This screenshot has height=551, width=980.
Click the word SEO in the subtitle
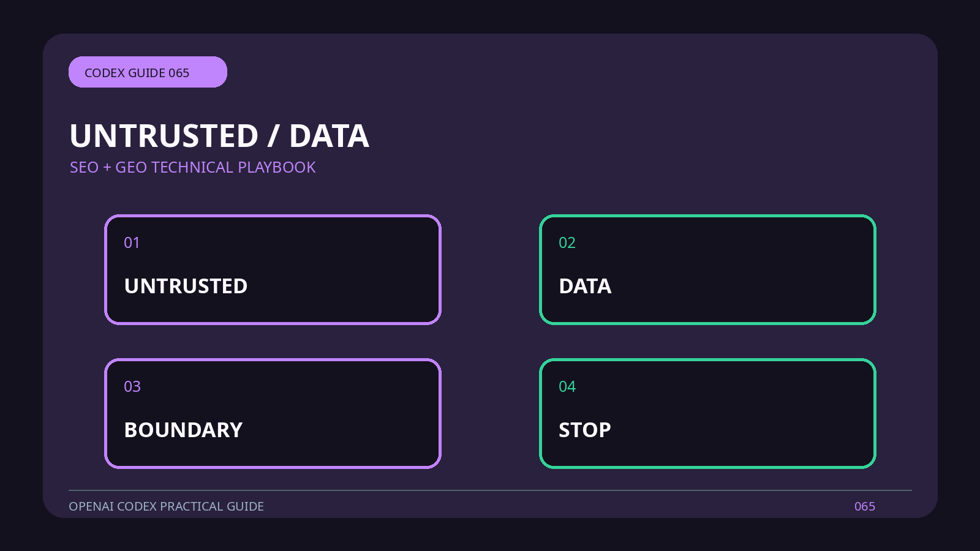coord(84,167)
